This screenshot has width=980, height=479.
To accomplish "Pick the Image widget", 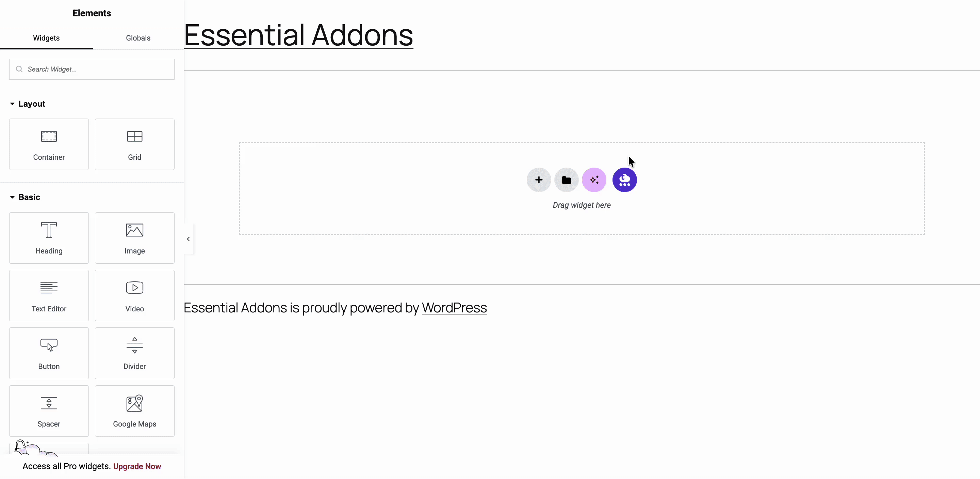I will (x=134, y=238).
